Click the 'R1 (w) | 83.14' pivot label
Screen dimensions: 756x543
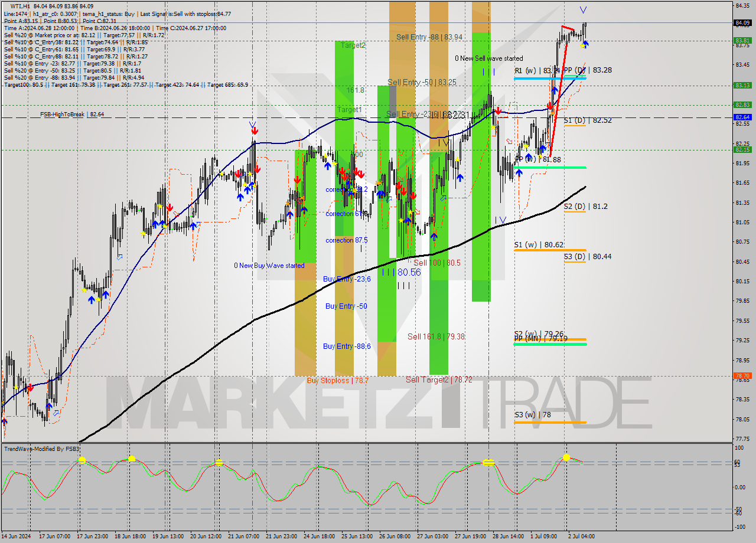537,70
